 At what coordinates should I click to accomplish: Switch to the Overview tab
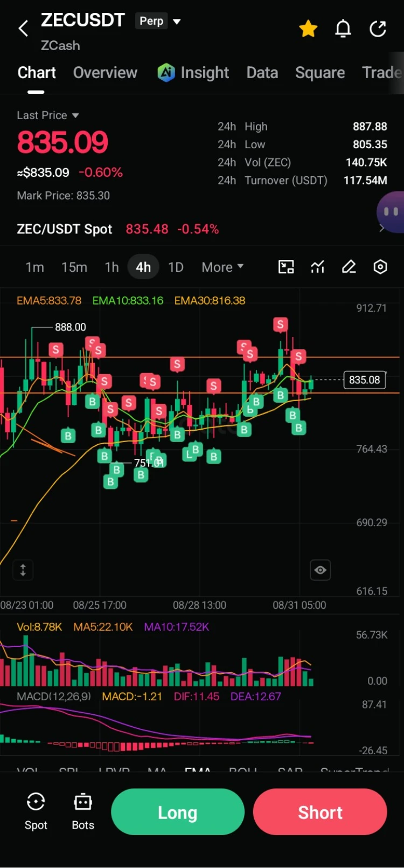coord(105,73)
